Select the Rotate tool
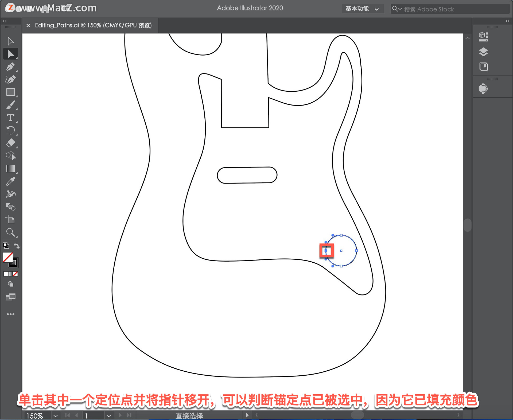 click(10, 130)
